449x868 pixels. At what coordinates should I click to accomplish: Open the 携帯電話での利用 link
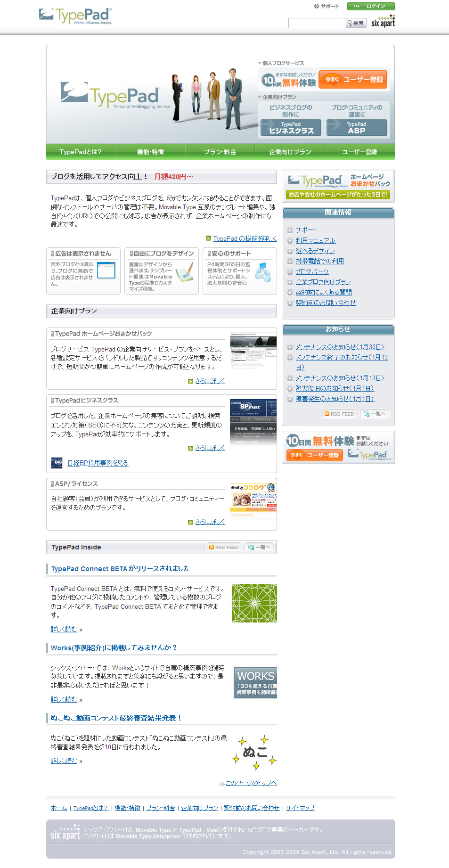(x=319, y=261)
